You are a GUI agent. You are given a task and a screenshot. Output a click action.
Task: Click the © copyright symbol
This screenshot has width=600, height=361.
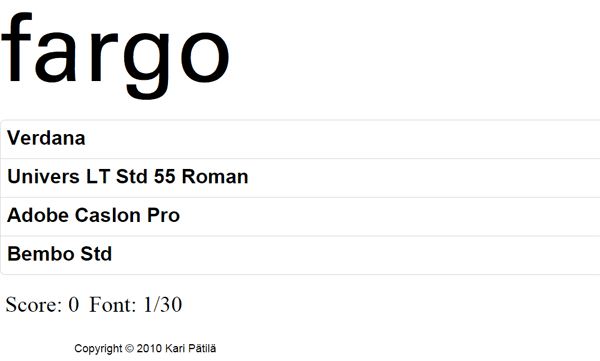[x=129, y=349]
